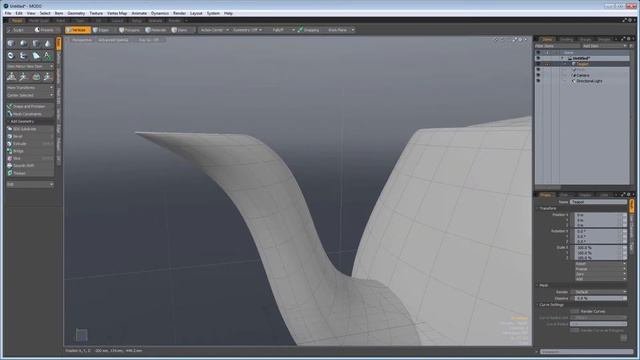Activate the Slice tool
Viewport: 640px width, 360px height.
tap(30, 158)
